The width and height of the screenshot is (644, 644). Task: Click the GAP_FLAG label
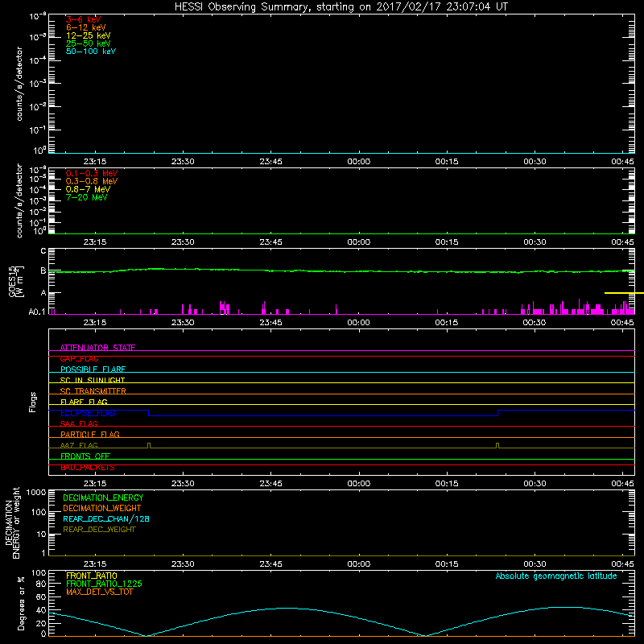pos(79,358)
